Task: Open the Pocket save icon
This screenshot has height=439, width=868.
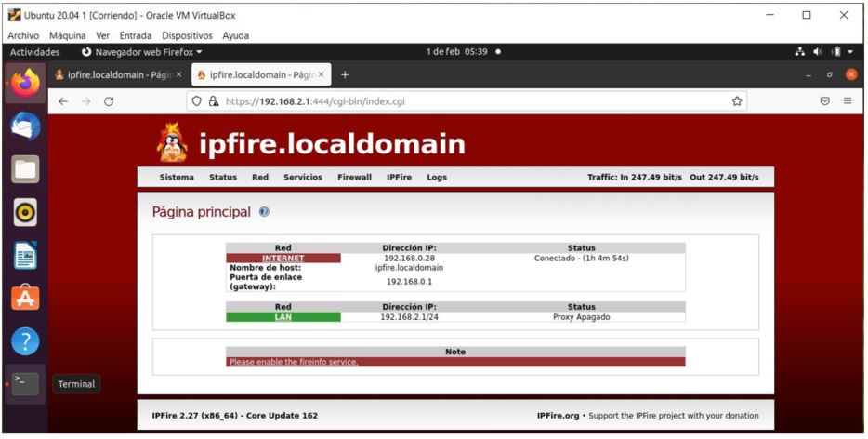Action: click(825, 101)
